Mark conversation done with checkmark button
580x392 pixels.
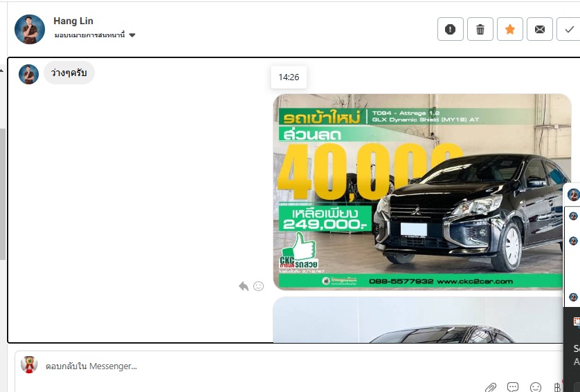click(569, 29)
